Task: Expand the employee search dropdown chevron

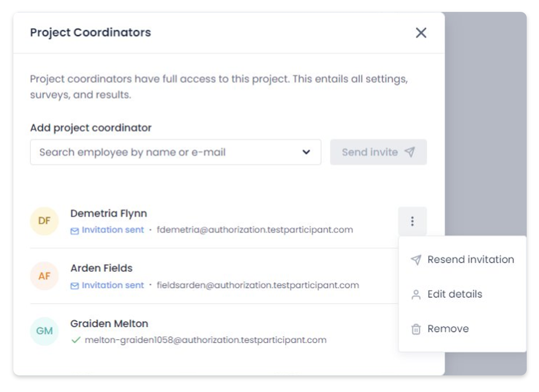Action: pyautogui.click(x=306, y=152)
